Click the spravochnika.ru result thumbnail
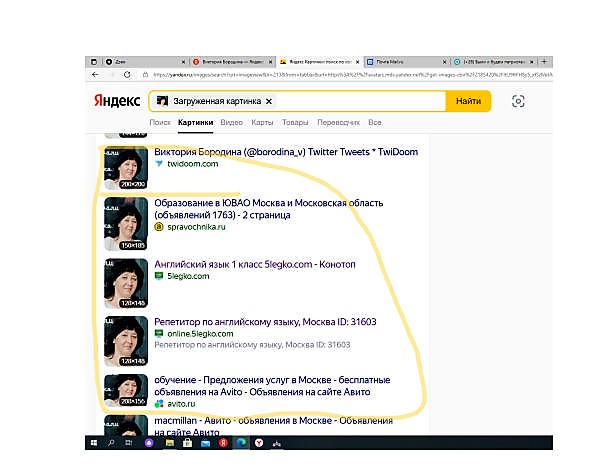595x469 pixels. tap(126, 224)
